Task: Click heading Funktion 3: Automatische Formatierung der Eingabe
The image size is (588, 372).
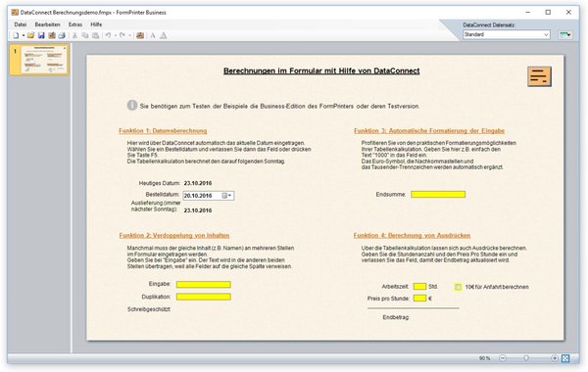Action: click(429, 131)
